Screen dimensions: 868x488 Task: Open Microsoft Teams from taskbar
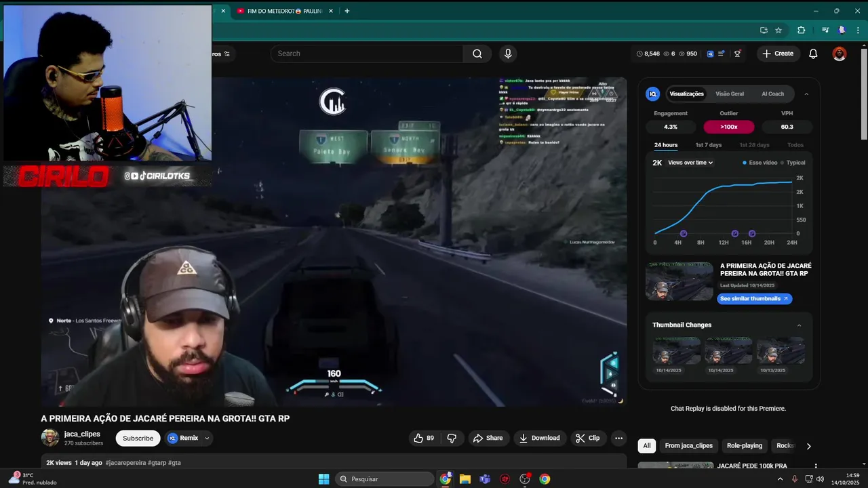click(x=485, y=479)
